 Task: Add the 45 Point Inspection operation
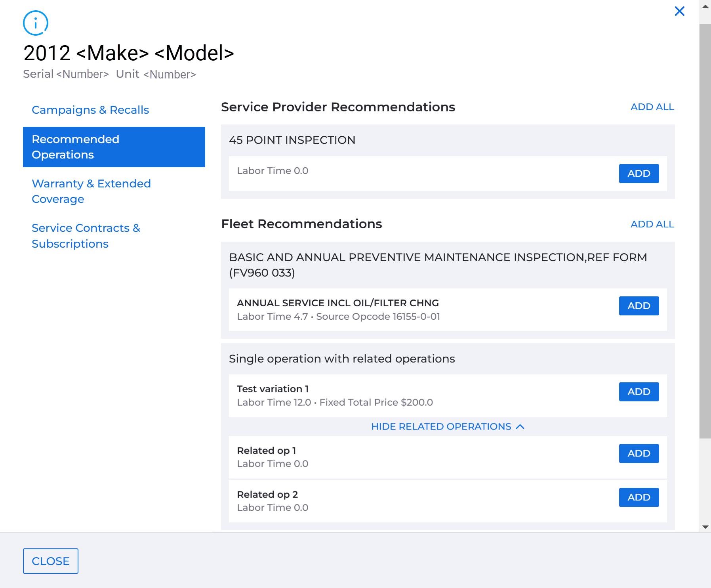click(x=639, y=174)
